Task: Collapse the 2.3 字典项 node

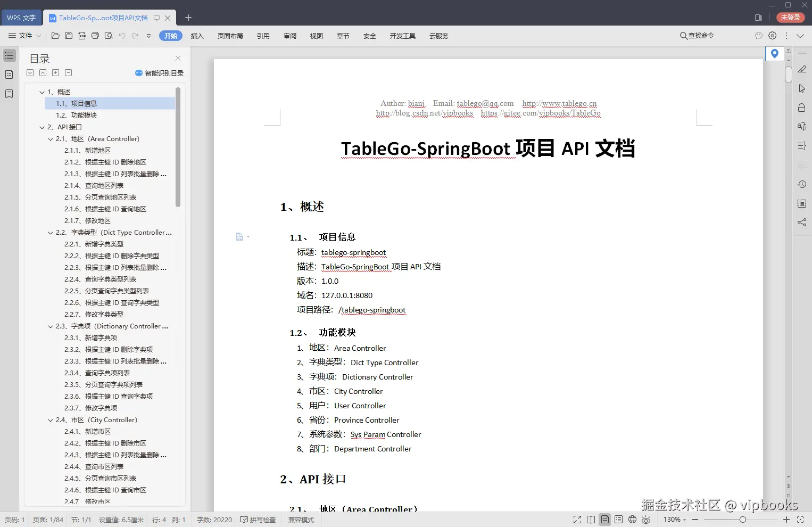Action: pyautogui.click(x=51, y=326)
